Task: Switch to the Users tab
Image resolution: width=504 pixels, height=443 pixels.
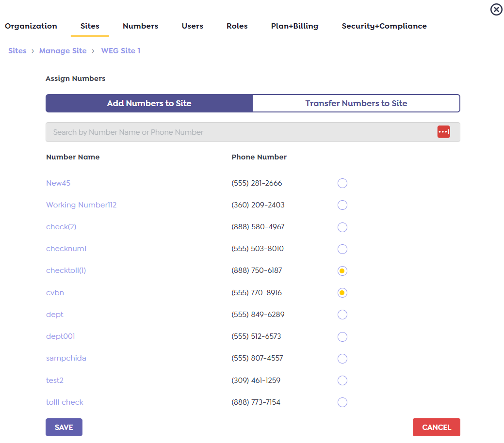Action: point(192,26)
